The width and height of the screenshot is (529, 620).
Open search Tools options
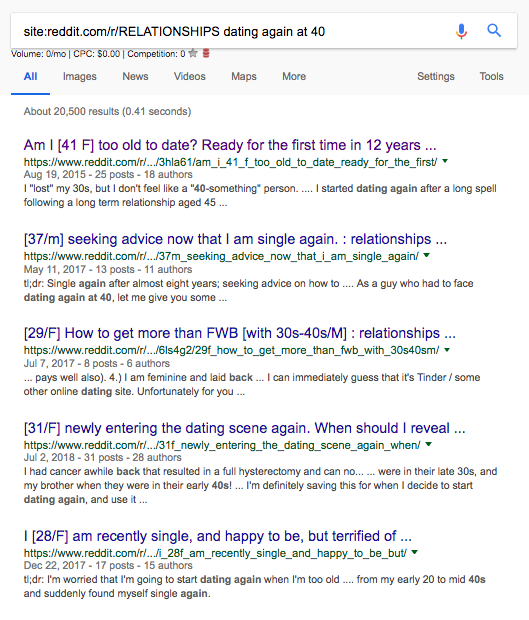coord(491,76)
